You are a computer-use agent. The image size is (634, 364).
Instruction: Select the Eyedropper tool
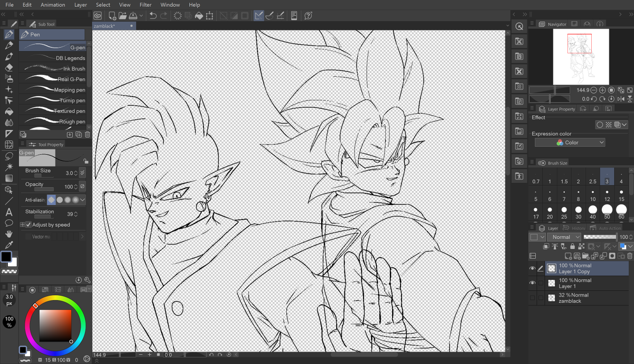(x=9, y=245)
